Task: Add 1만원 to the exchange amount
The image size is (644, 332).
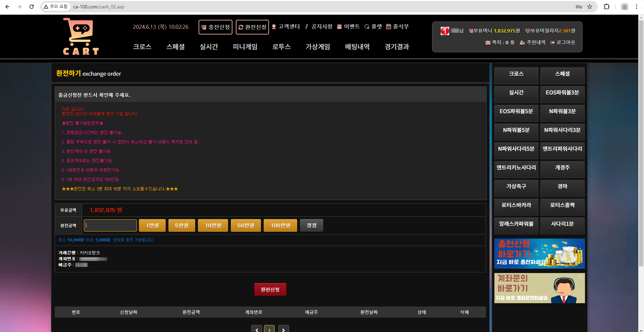Action: point(152,225)
